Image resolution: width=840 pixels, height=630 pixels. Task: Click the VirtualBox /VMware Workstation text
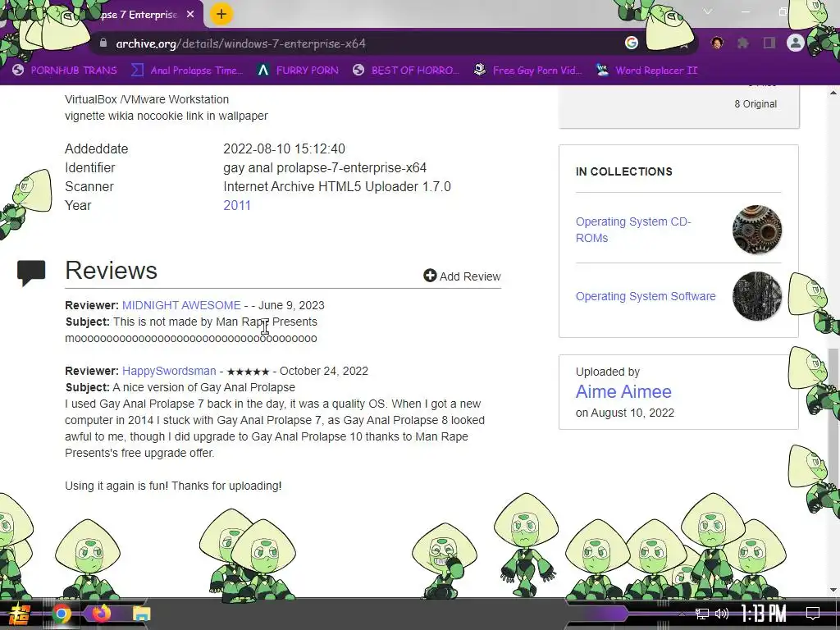(147, 99)
